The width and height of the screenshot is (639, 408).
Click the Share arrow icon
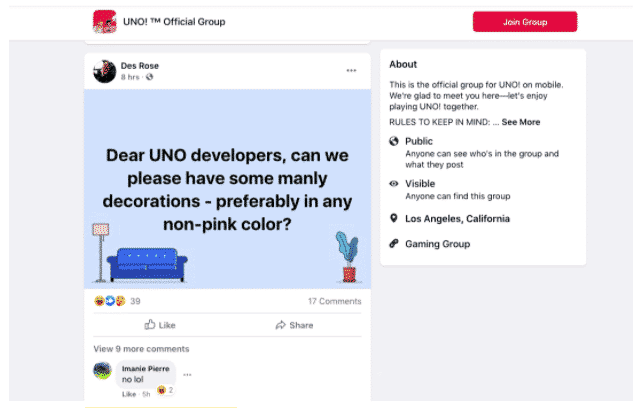point(281,325)
